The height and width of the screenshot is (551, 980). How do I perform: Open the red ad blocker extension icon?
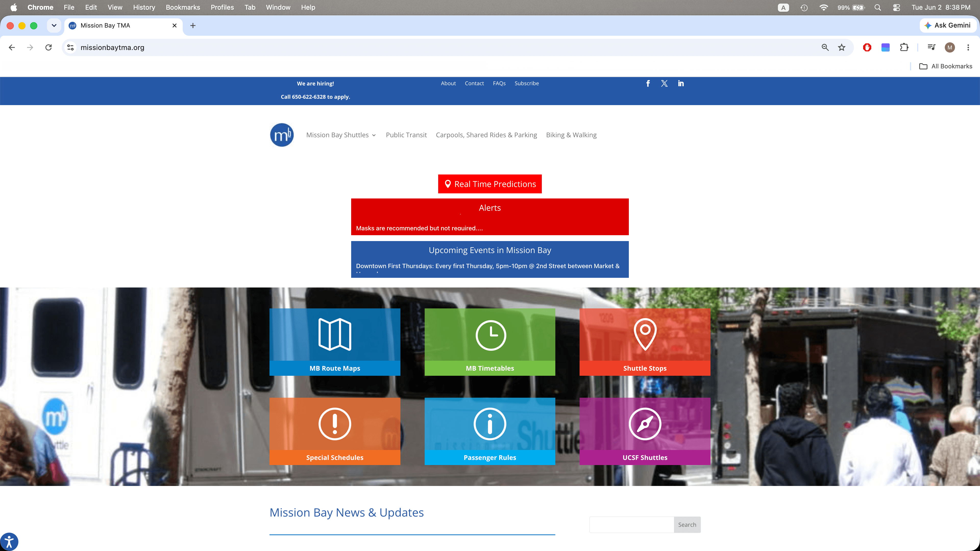867,47
